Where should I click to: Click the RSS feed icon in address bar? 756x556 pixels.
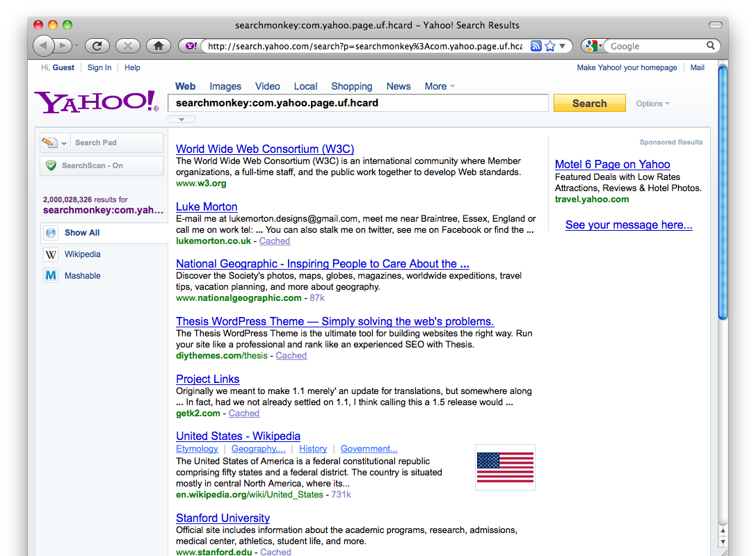pos(536,46)
